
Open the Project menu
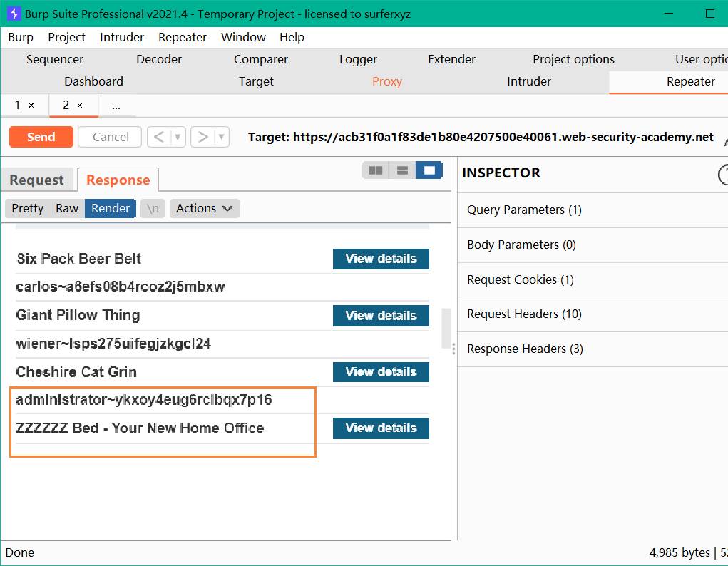67,37
